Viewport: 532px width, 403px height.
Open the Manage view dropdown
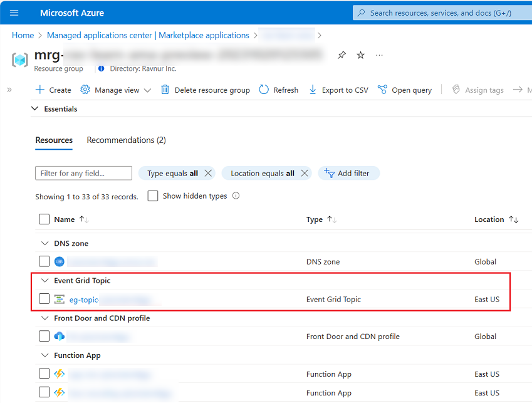coord(115,90)
